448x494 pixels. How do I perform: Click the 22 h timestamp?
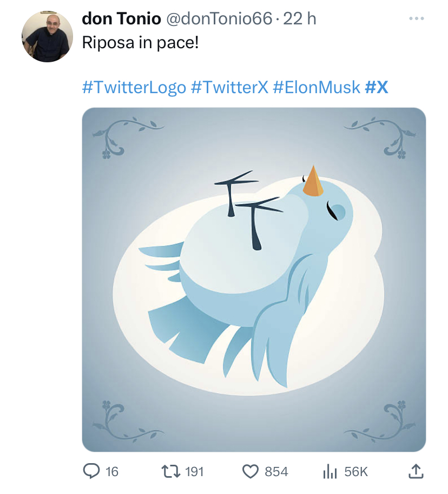[x=300, y=18]
